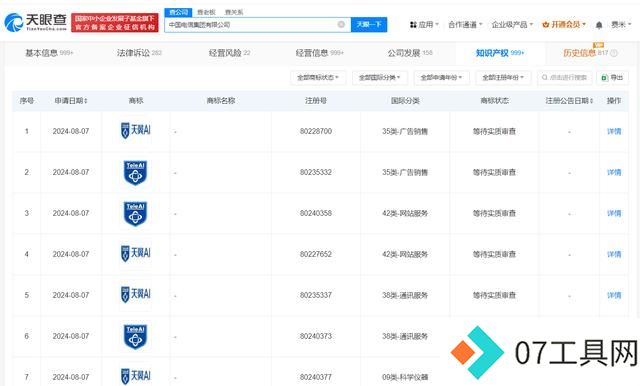Switch to the 基本信息 tab
640x386 pixels.
coord(49,53)
